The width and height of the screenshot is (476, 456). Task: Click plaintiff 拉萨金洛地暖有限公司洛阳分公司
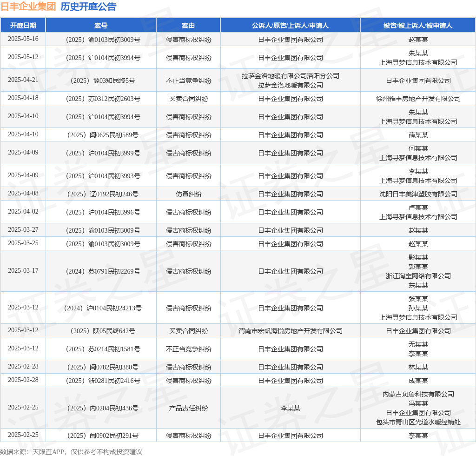(290, 76)
